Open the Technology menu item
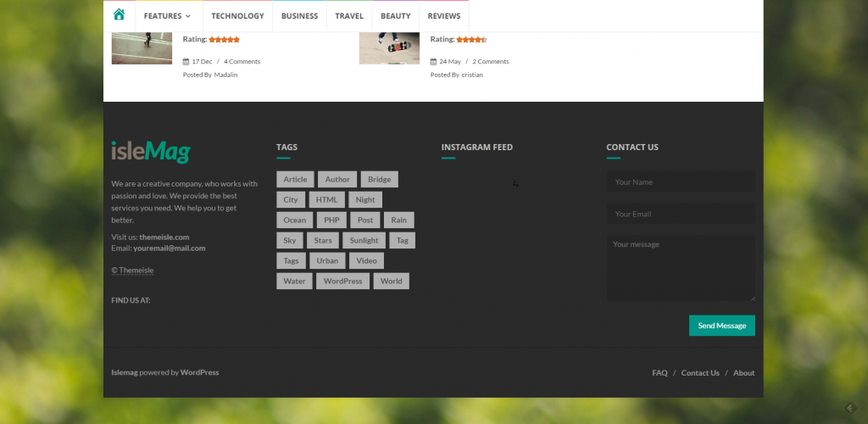 coord(237,16)
